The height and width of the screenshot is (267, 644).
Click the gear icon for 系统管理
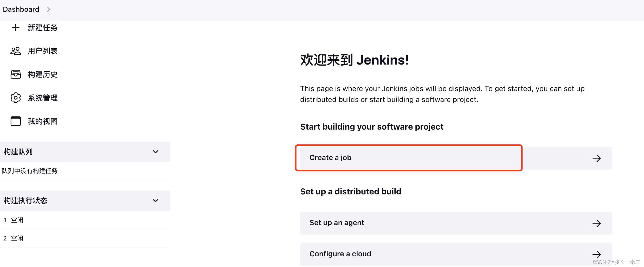coord(16,98)
